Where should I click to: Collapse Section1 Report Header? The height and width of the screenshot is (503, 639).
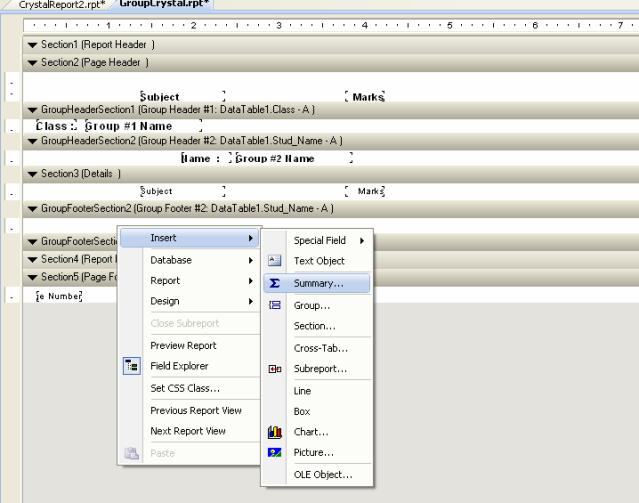[33, 45]
